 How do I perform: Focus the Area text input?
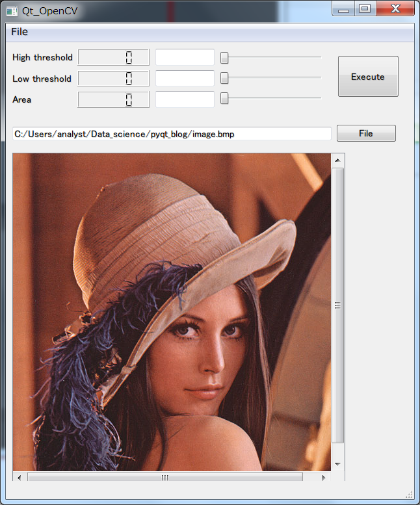click(x=185, y=99)
